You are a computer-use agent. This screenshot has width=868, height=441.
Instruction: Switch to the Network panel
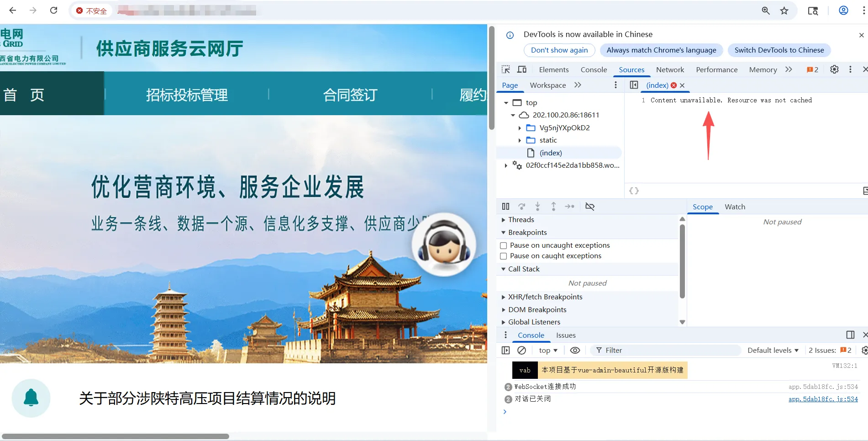pos(670,69)
